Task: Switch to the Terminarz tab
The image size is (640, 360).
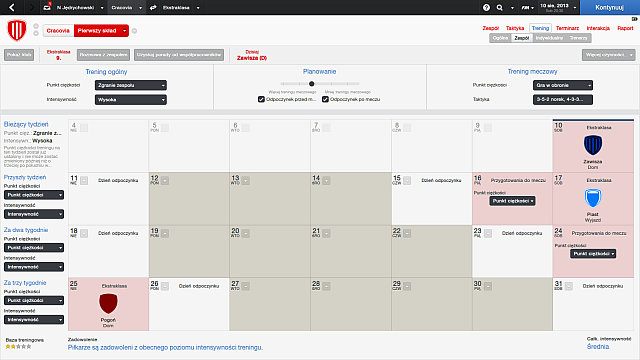Action: pos(567,28)
